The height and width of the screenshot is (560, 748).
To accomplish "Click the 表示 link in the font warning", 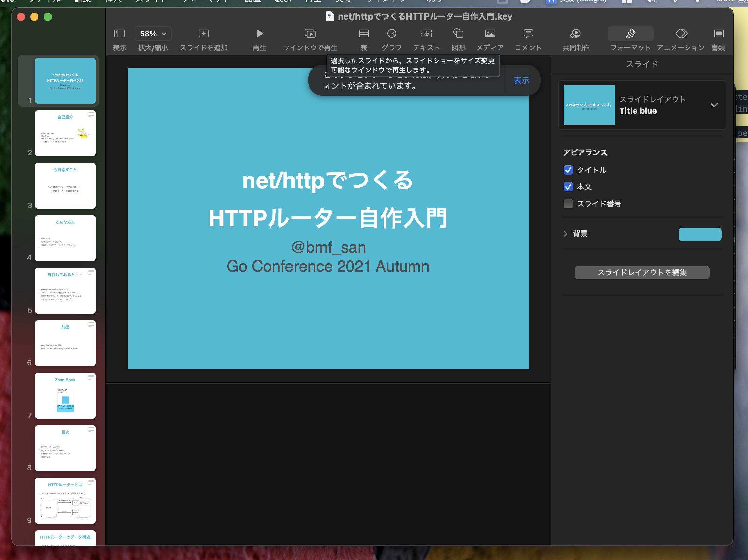I will click(521, 80).
